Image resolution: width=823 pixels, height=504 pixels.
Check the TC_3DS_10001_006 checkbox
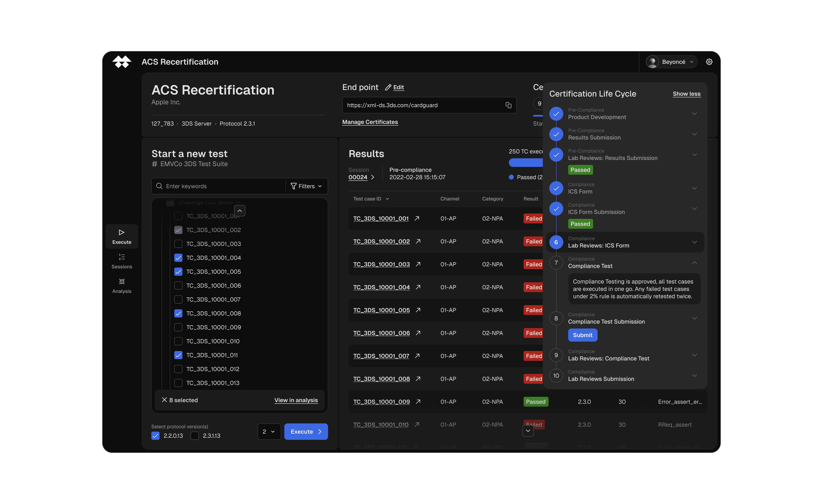(x=178, y=286)
